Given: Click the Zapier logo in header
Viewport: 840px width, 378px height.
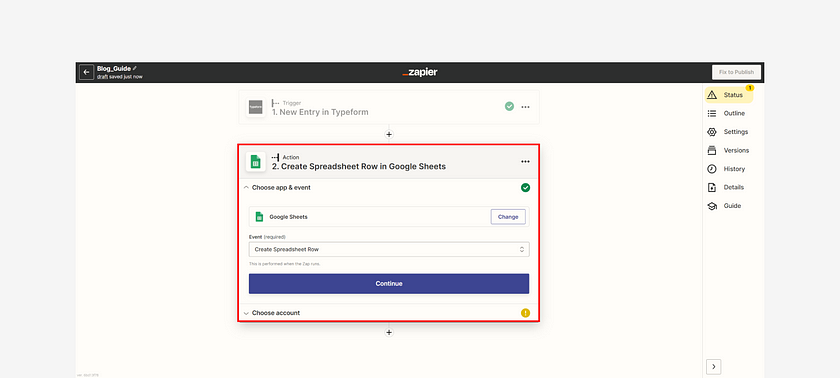Looking at the screenshot, I should (x=419, y=72).
